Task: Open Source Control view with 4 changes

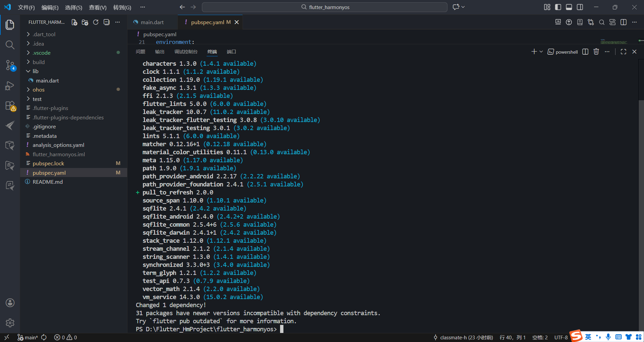Action: pos(10,65)
